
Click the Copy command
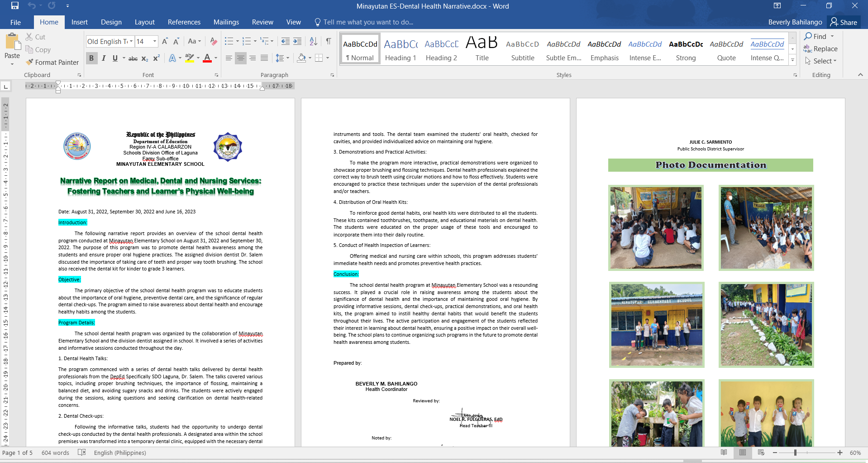(38, 49)
